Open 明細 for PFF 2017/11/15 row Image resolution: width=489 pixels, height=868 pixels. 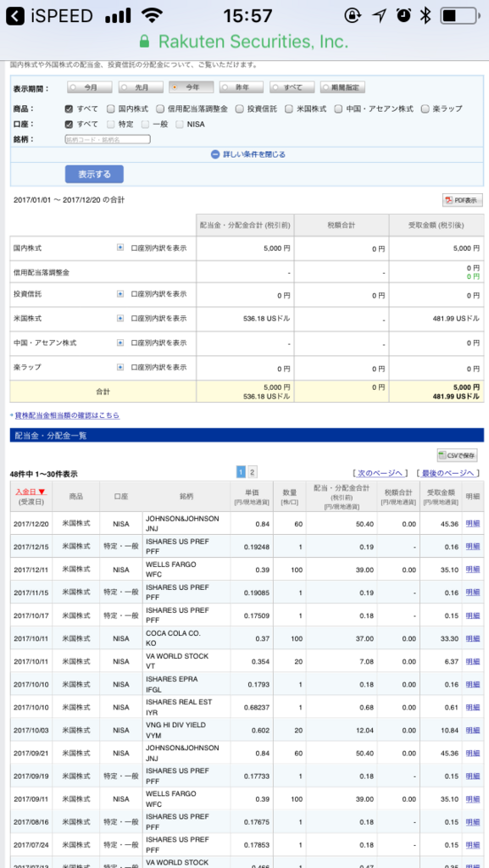[x=473, y=593]
